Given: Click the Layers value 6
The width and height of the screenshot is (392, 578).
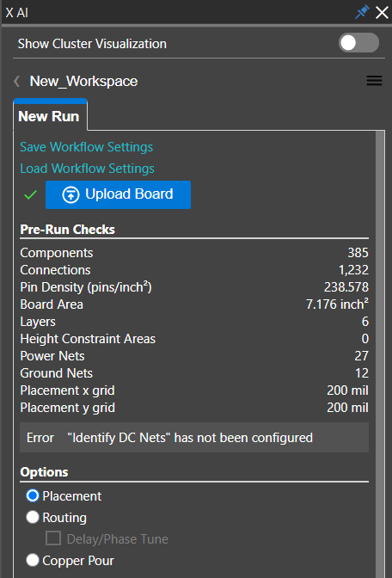Looking at the screenshot, I should pos(364,322).
